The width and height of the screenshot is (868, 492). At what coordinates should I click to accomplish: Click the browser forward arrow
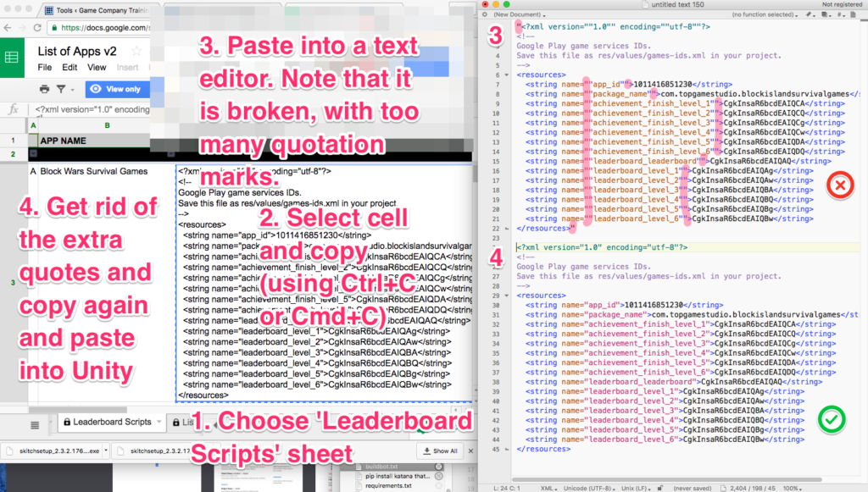coord(22,28)
